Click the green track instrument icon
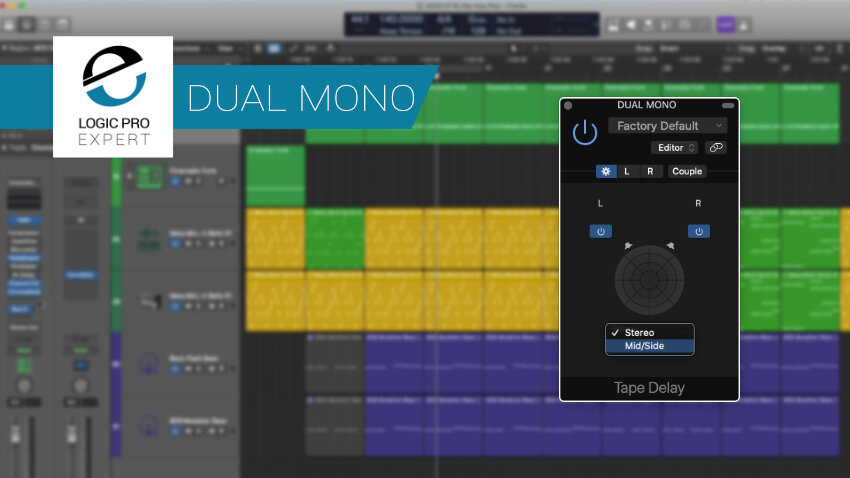This screenshot has width=850, height=478. tap(150, 177)
